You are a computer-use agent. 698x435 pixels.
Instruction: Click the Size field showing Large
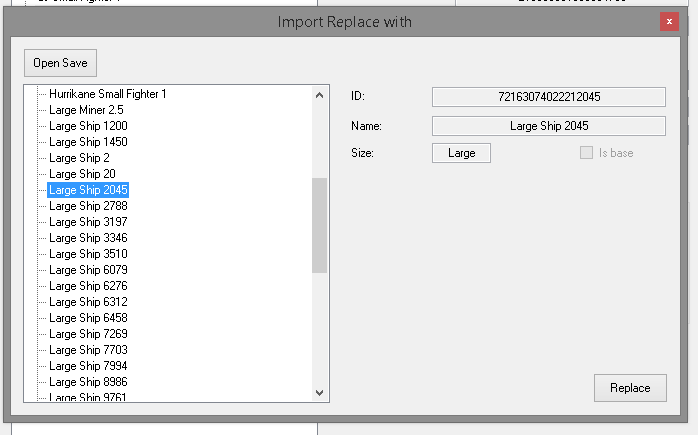(x=461, y=153)
